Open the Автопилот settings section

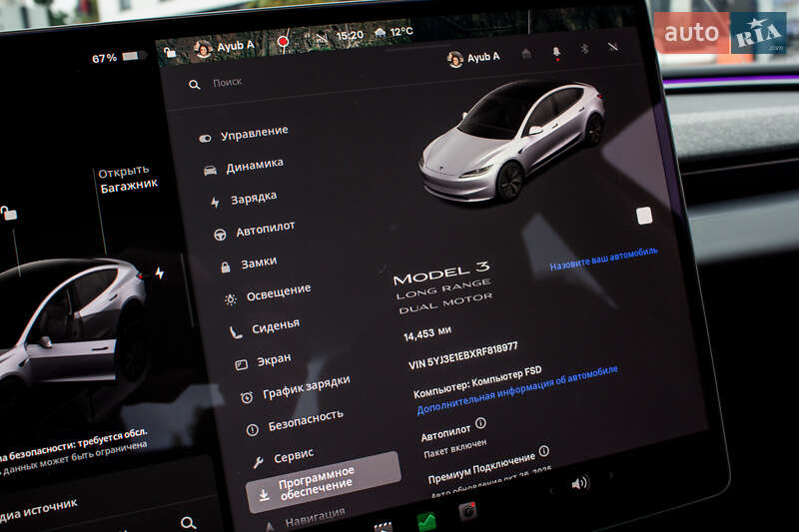tap(265, 230)
